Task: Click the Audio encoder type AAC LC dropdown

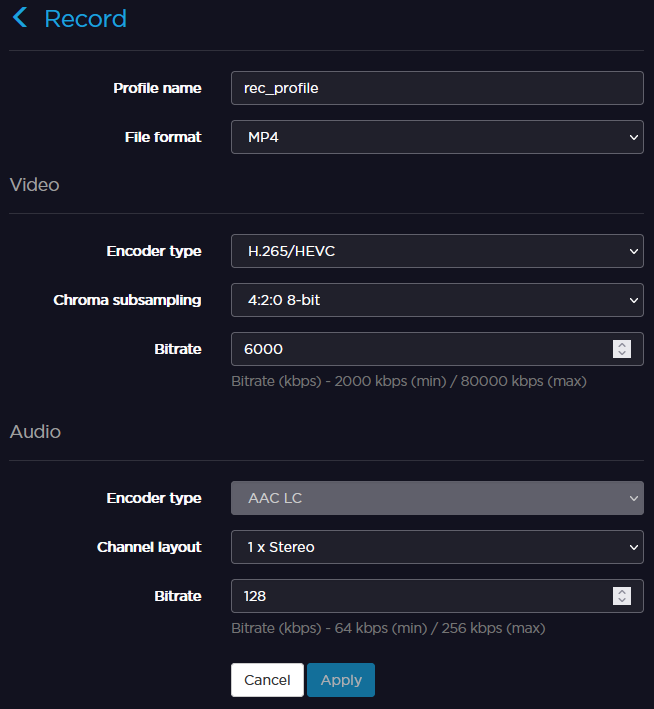Action: tap(436, 498)
